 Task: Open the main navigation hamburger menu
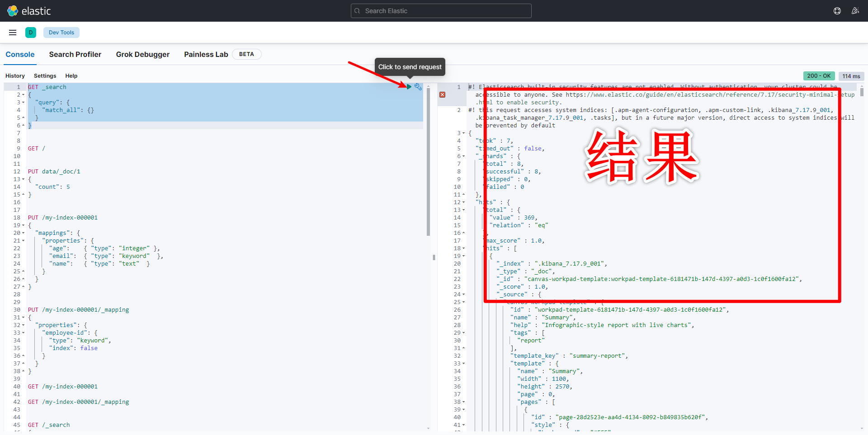point(13,33)
